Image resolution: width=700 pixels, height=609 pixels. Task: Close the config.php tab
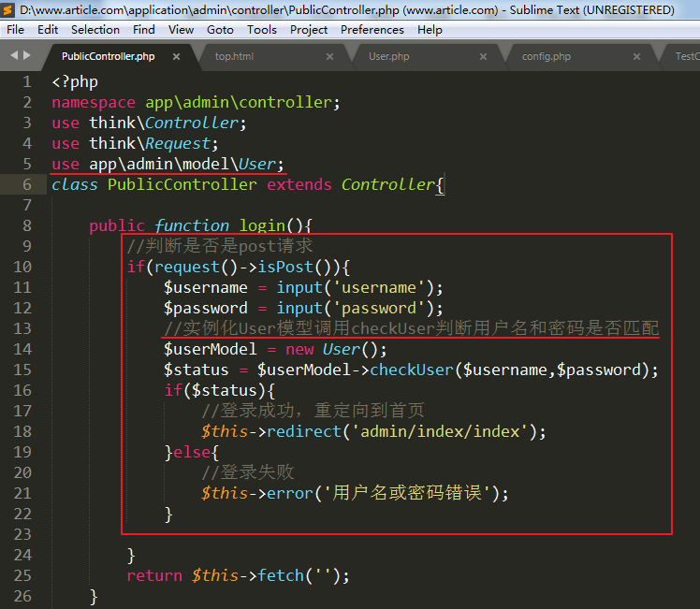click(x=637, y=57)
